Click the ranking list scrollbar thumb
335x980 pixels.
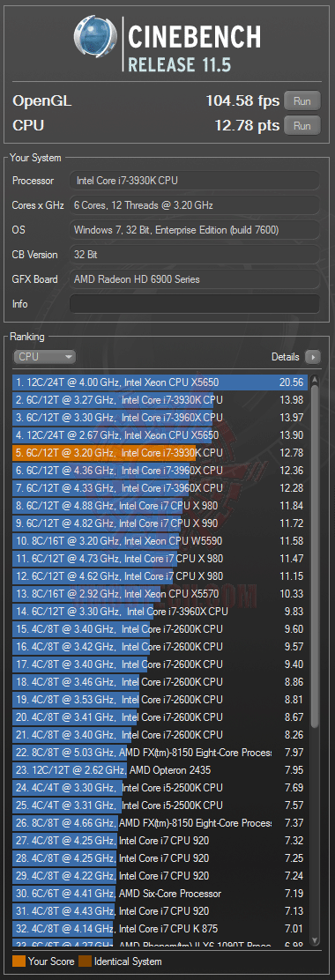[x=315, y=556]
